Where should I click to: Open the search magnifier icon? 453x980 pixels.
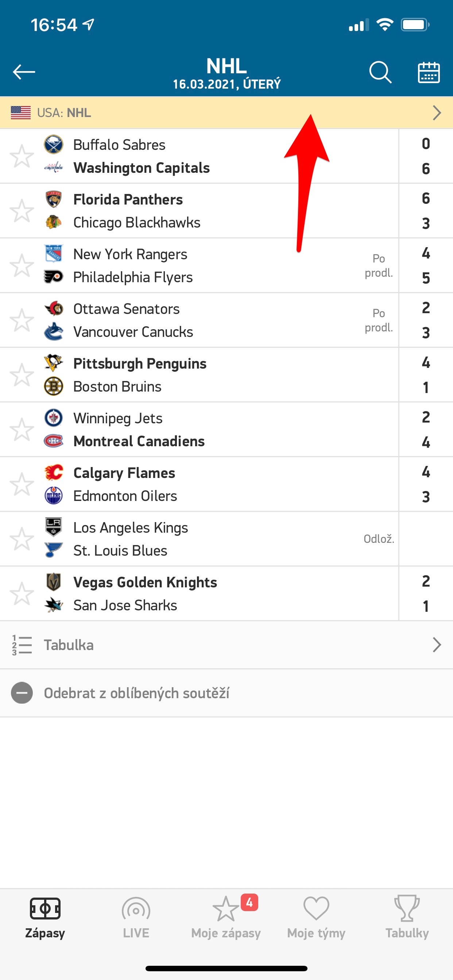coord(380,72)
